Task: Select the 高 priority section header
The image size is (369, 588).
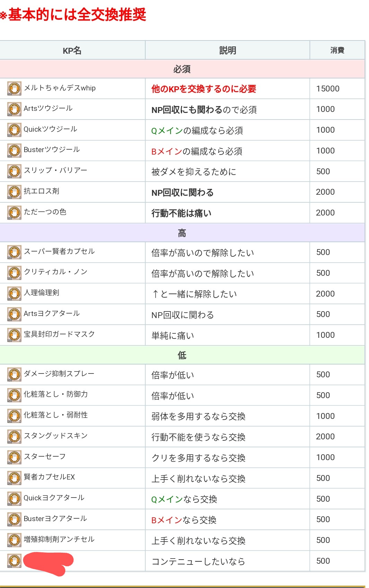Action: [x=182, y=233]
